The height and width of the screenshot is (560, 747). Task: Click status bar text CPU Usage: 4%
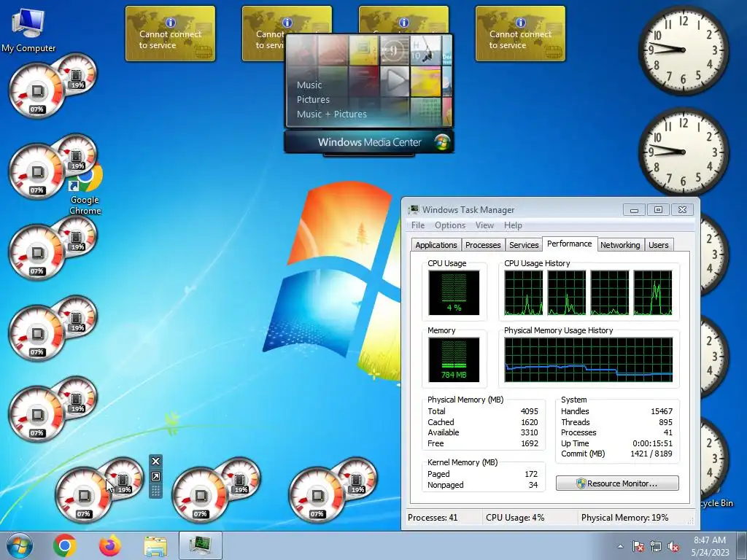click(515, 517)
